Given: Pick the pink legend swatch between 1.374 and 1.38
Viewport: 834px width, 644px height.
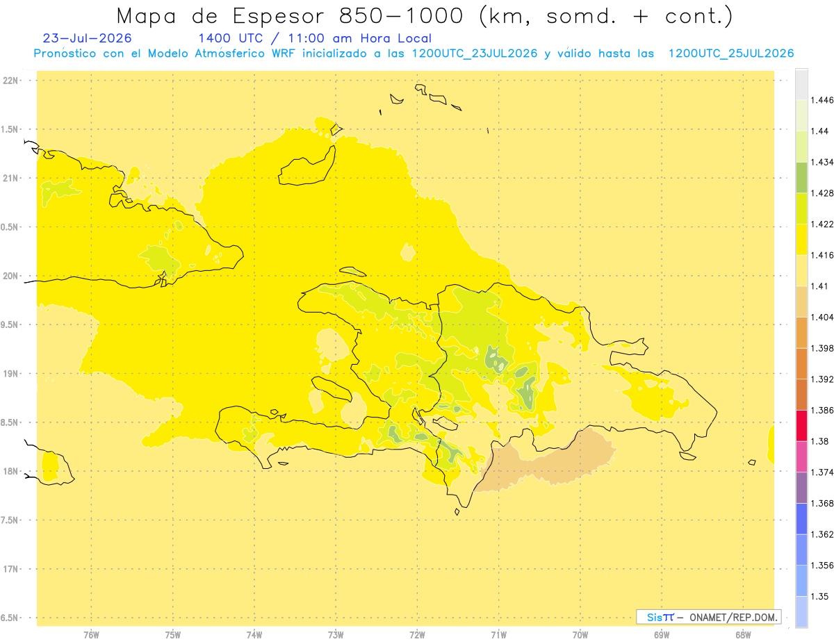Looking at the screenshot, I should click(801, 456).
